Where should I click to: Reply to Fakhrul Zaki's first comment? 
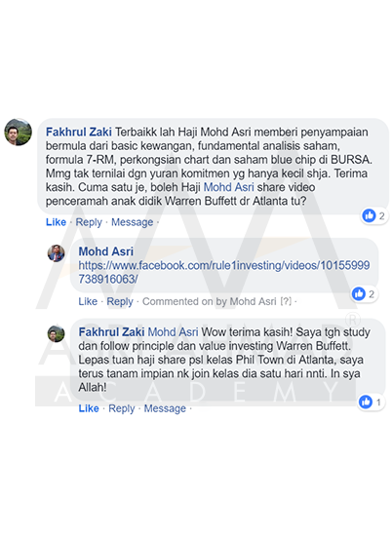89,222
